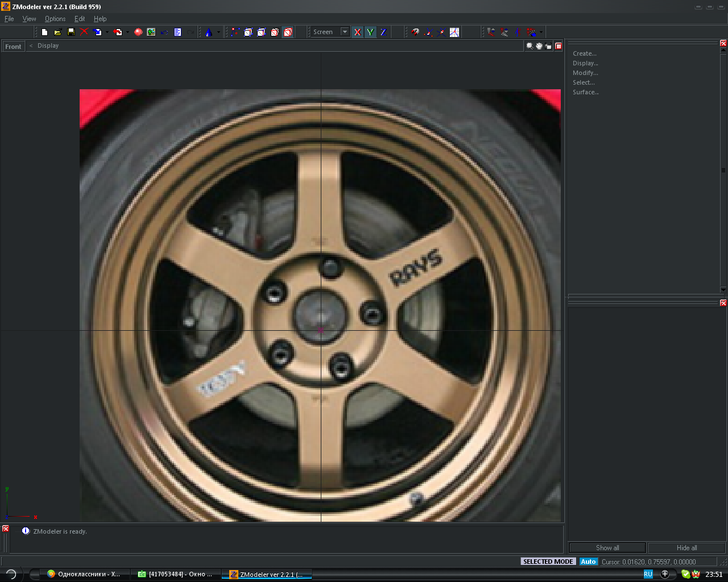Screen dimensions: 728x582
Task: Select vertices level editing icon
Action: point(235,32)
